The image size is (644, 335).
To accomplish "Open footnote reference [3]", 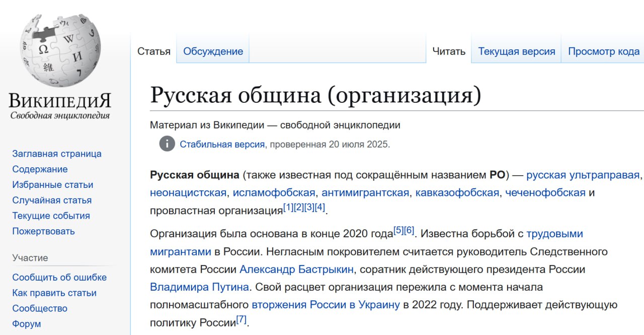I will pos(309,207).
